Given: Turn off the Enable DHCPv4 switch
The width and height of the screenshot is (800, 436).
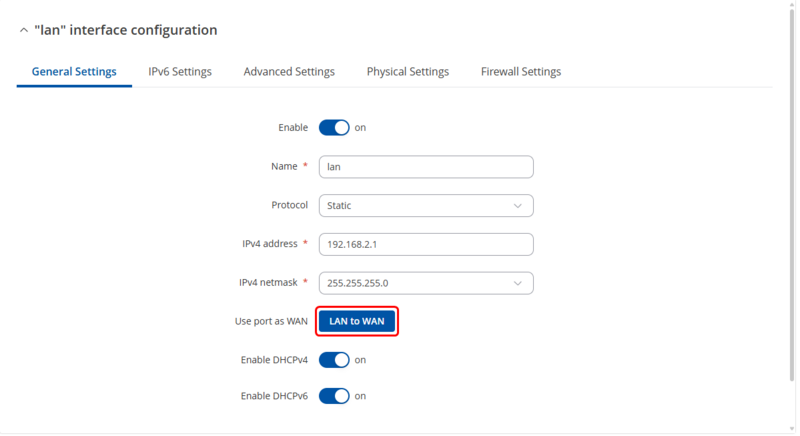Looking at the screenshot, I should tap(334, 360).
